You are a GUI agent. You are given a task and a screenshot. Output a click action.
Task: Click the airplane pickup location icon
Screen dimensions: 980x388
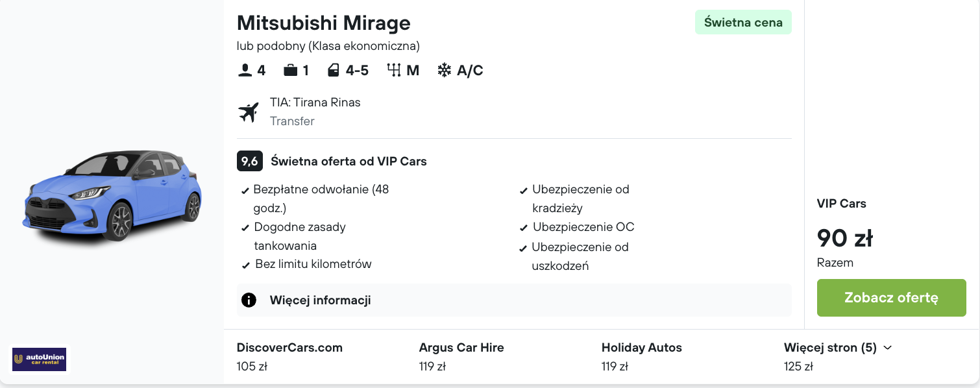tap(249, 112)
